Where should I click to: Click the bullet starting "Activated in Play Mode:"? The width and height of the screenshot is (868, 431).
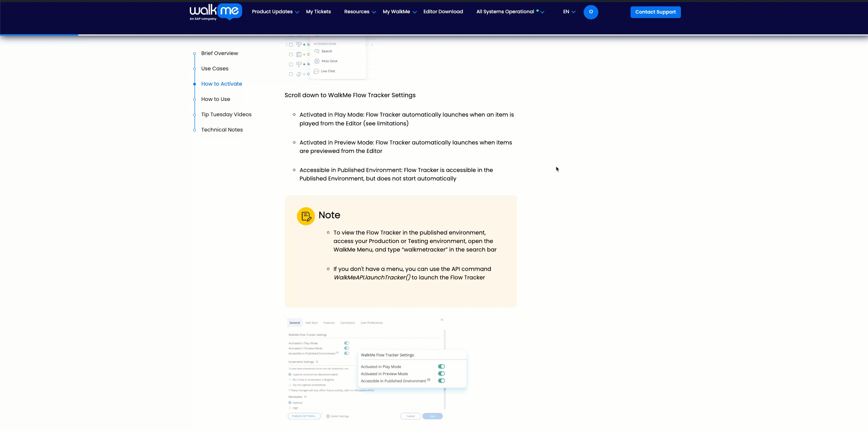[x=406, y=119]
